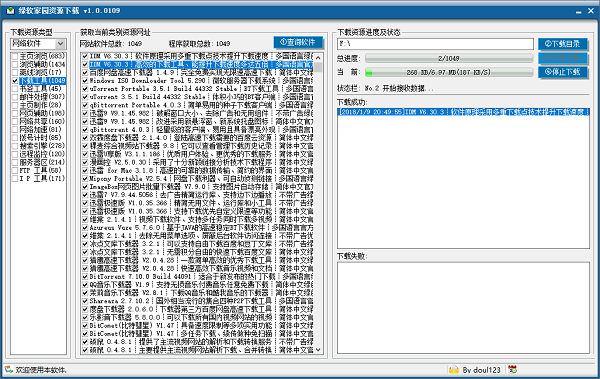Click the software list scroll-up arrow
This screenshot has height=379, width=600.
coord(318,57)
